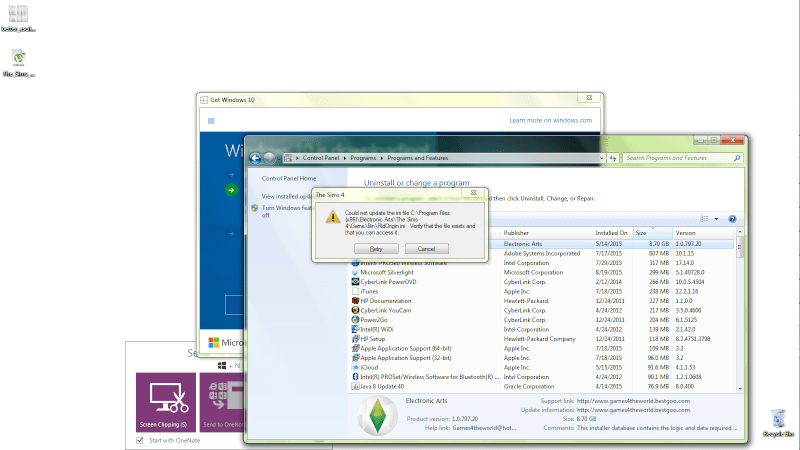Click Intel PROSet Bluetooth software icon
The image size is (800, 450).
(355, 377)
